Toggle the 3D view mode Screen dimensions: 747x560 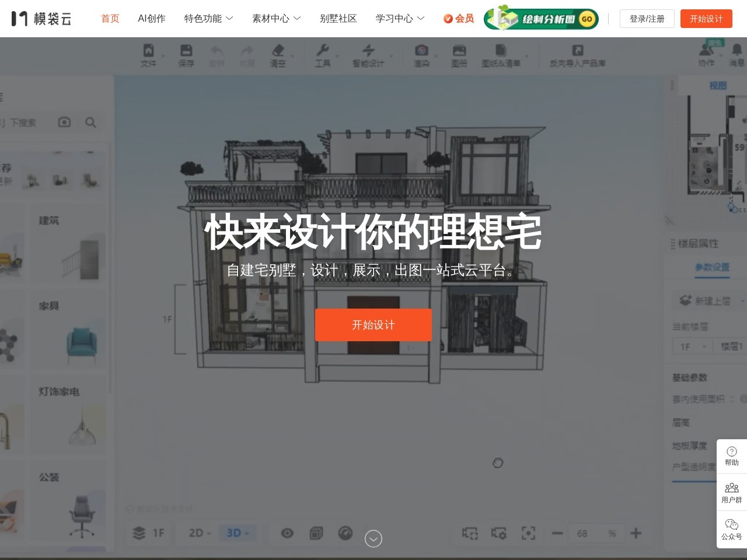(234, 533)
